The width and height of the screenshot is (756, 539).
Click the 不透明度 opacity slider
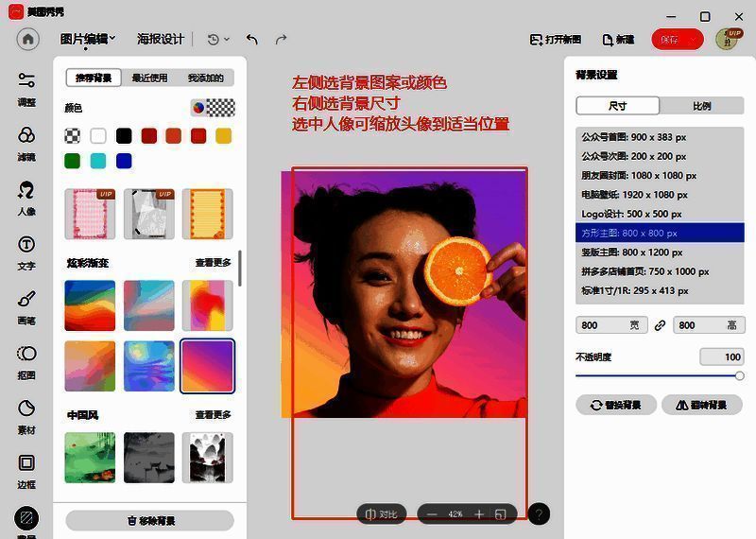coord(660,376)
